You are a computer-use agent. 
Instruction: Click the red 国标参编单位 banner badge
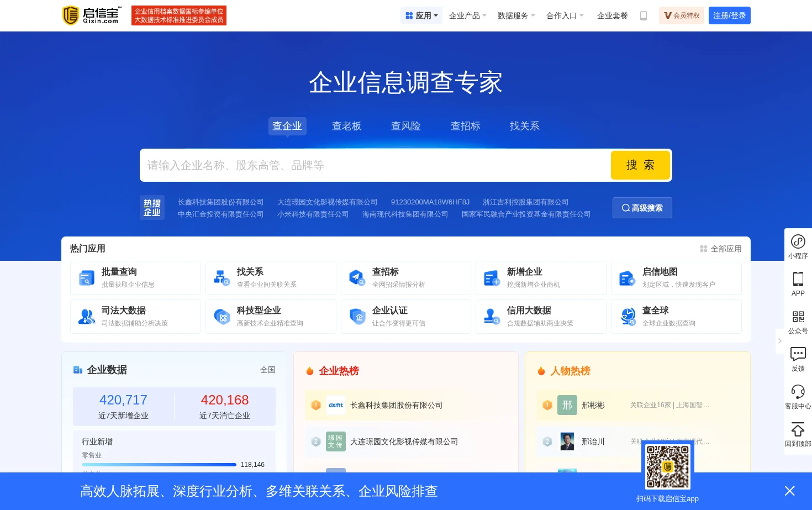point(179,15)
